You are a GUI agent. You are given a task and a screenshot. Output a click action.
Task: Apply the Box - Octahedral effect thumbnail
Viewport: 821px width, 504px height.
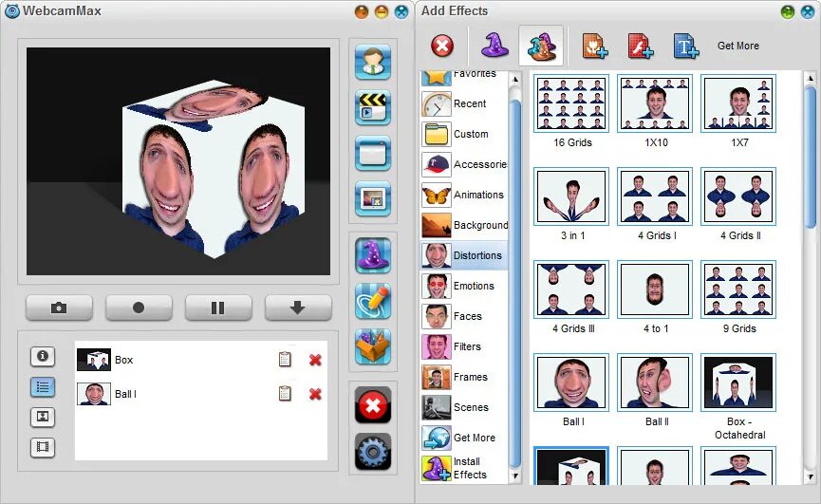(x=738, y=383)
